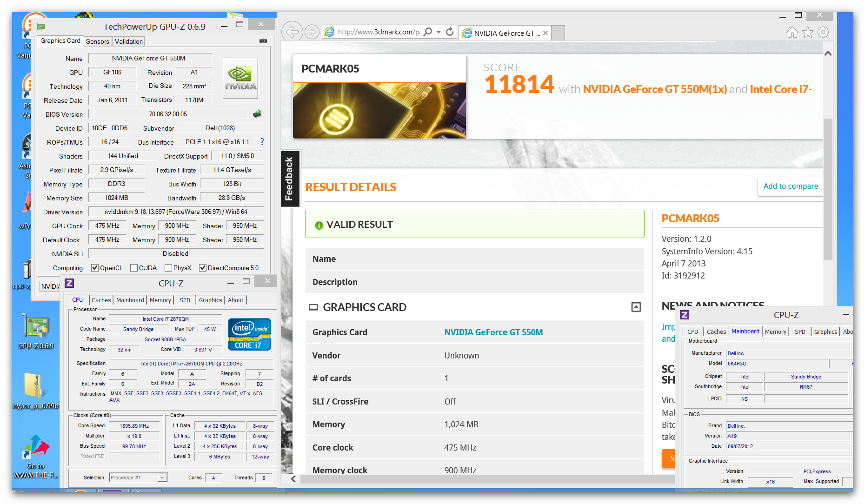Viewport: 865px width, 504px height.
Task: Open the CPU tab in second CPU-Z window
Action: (693, 332)
